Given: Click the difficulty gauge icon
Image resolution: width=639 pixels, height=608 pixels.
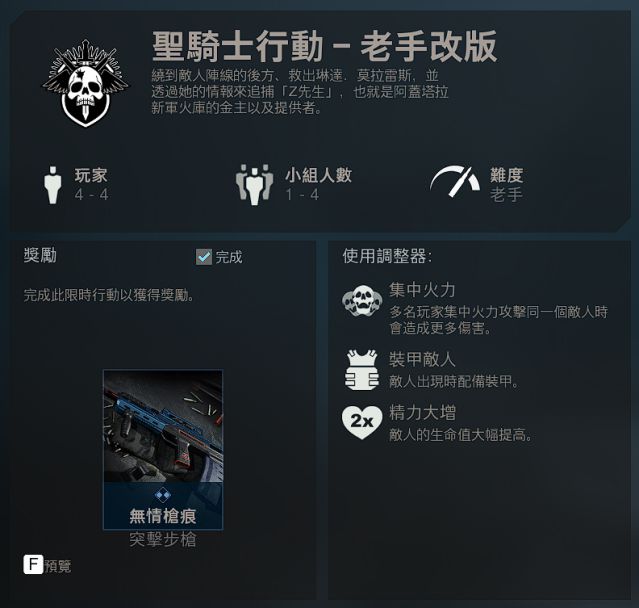Looking at the screenshot, I should coord(455,182).
